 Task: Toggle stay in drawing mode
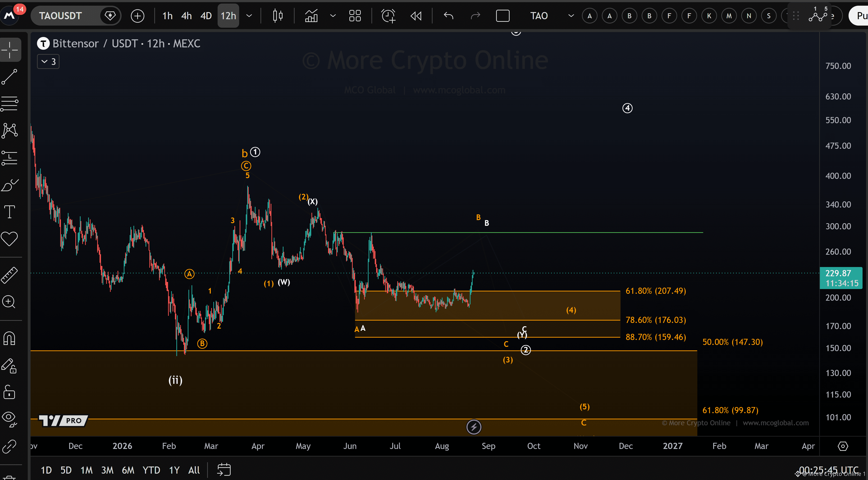point(9,366)
